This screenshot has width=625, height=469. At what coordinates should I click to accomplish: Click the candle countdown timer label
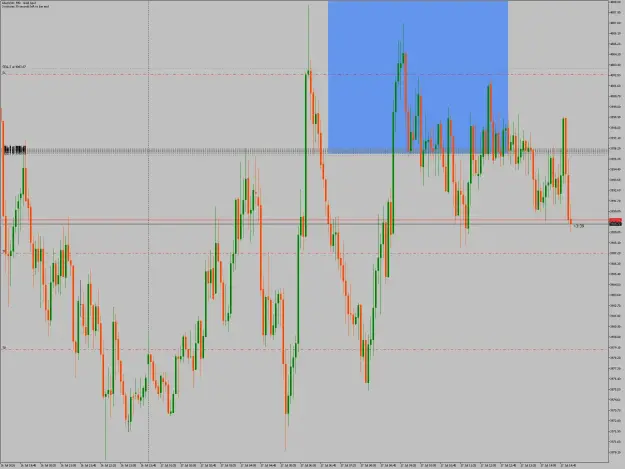coord(579,226)
